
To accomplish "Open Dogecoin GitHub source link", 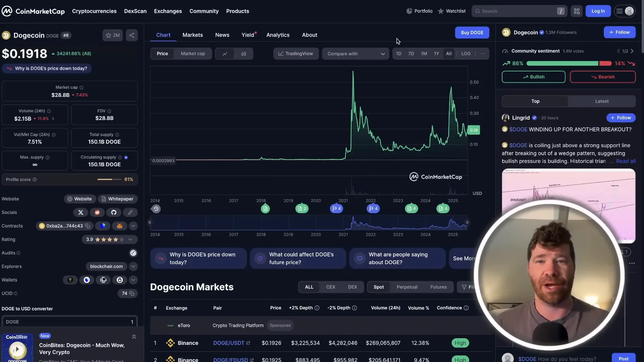I will click(x=114, y=213).
